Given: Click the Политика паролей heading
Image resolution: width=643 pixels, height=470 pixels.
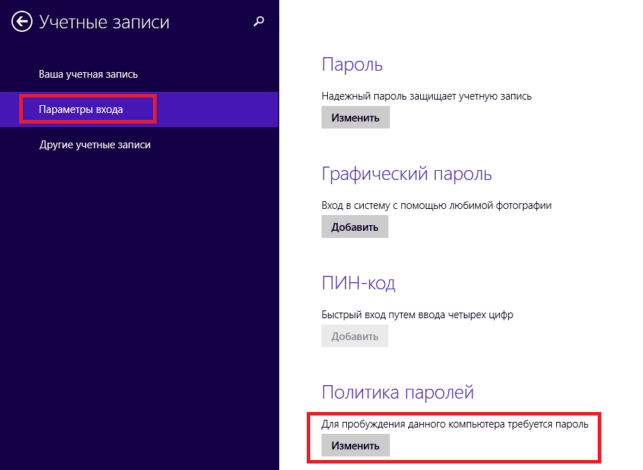Looking at the screenshot, I should [398, 392].
